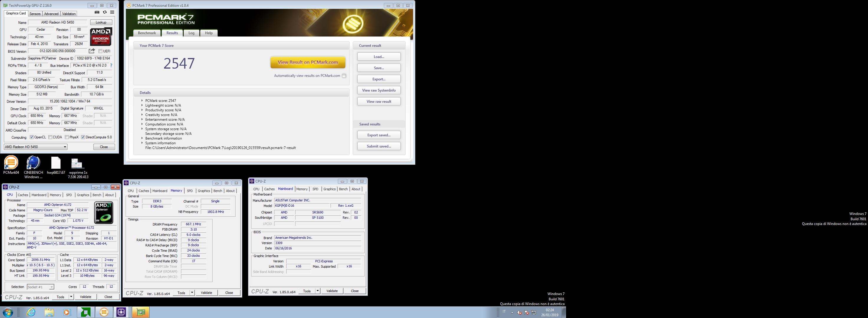Click the BIOS export share icon in GPU-Z
Image resolution: width=868 pixels, height=318 pixels.
(x=92, y=51)
